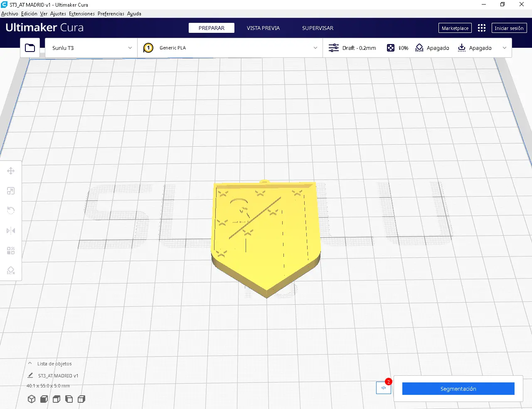Select the Move tool in left toolbar

pyautogui.click(x=11, y=171)
